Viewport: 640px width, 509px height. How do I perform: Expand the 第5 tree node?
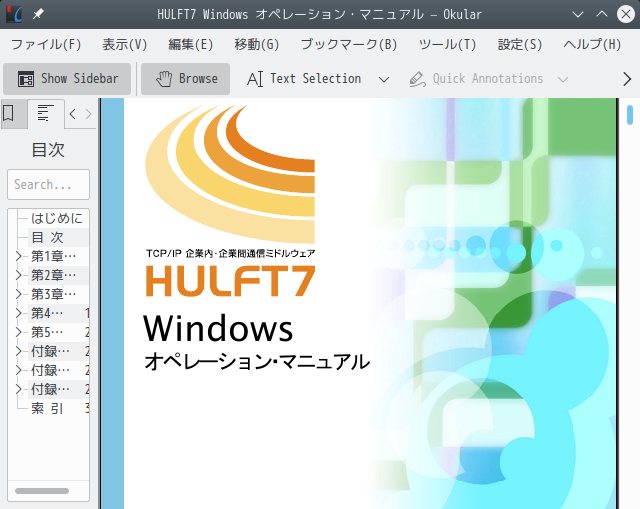[x=18, y=332]
